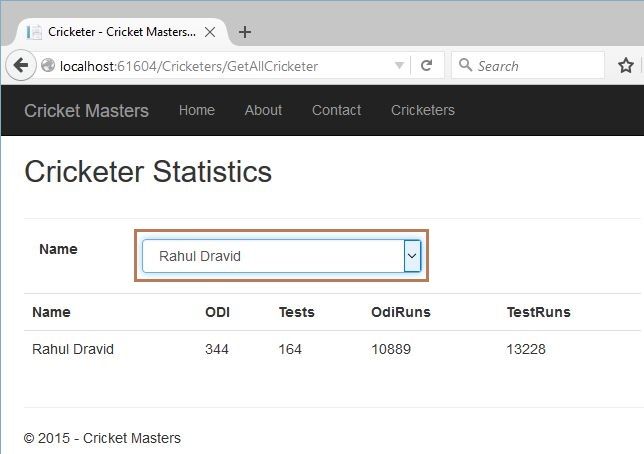Click the Tests column header
This screenshot has height=454, width=644.
pos(297,312)
